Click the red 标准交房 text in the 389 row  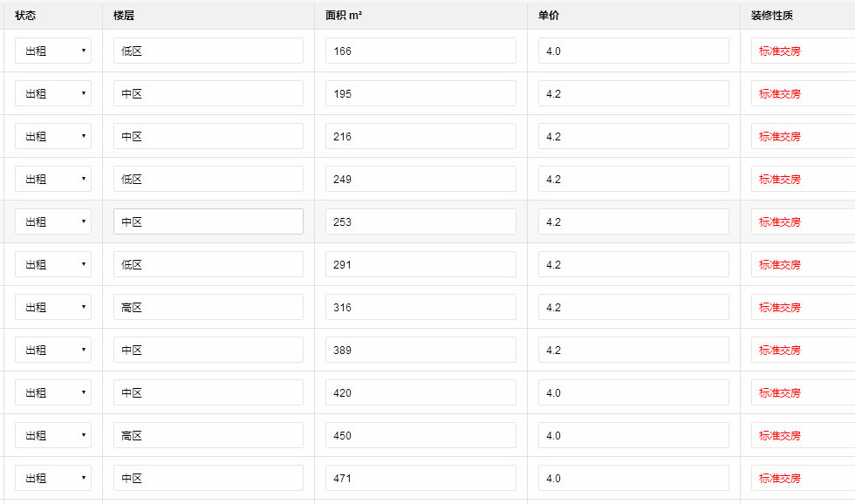[780, 351]
